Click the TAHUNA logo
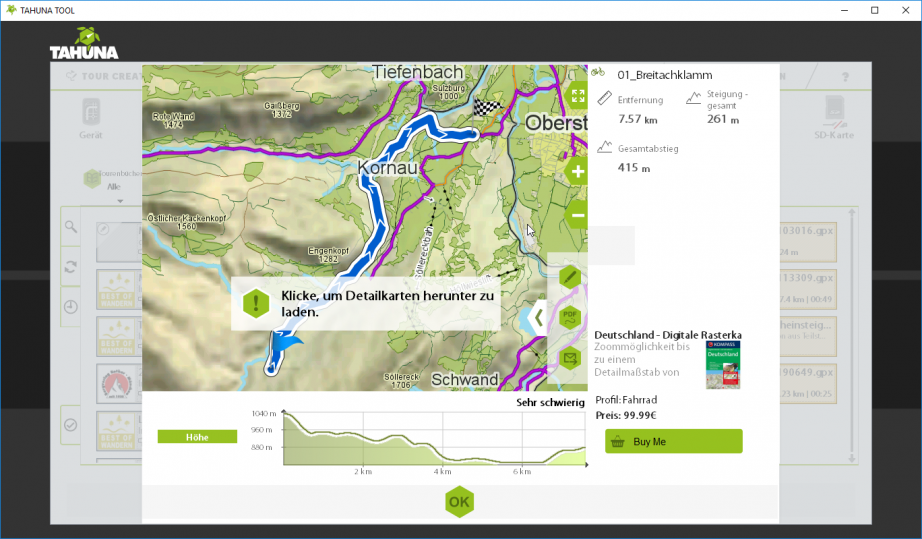This screenshot has width=922, height=539. pos(84,44)
